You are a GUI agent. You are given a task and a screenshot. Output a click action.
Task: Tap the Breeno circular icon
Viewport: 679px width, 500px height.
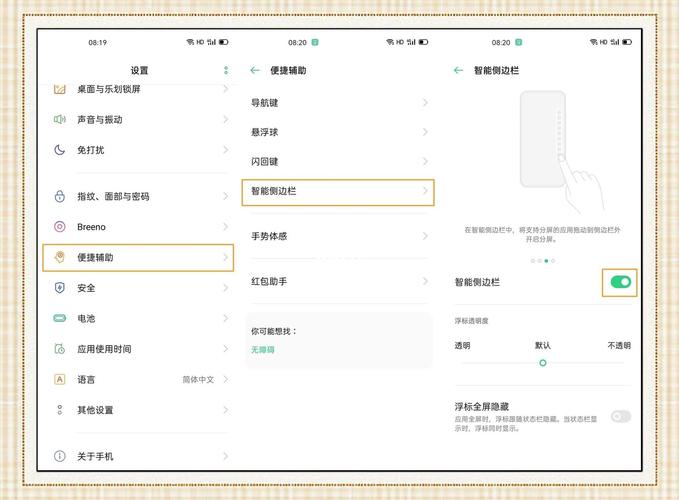click(59, 226)
